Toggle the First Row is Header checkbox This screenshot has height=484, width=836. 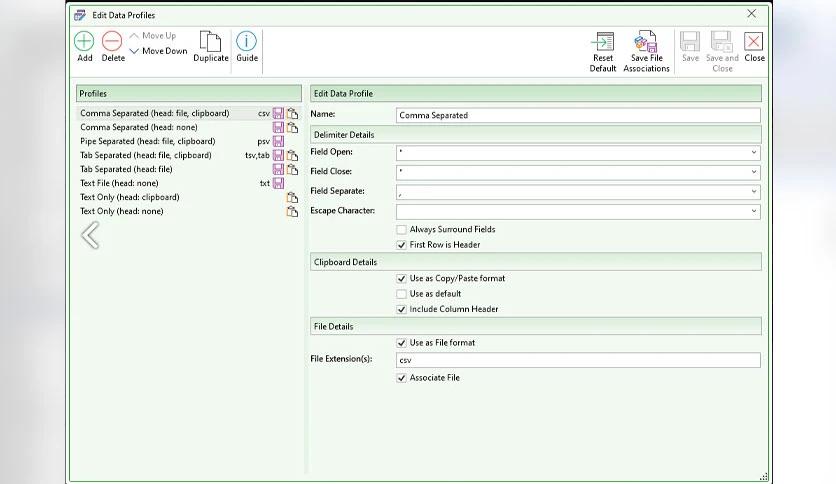[x=402, y=245]
